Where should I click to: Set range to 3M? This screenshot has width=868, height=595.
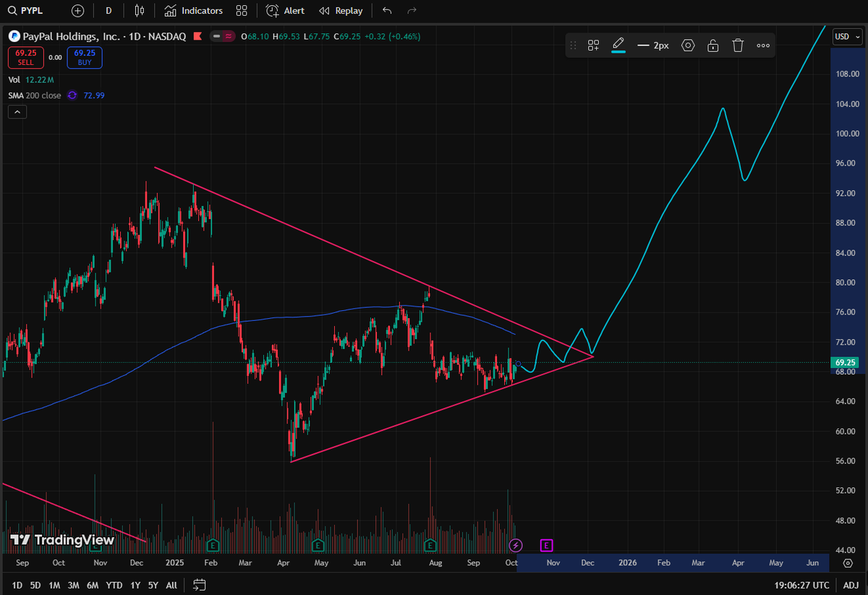(x=74, y=585)
